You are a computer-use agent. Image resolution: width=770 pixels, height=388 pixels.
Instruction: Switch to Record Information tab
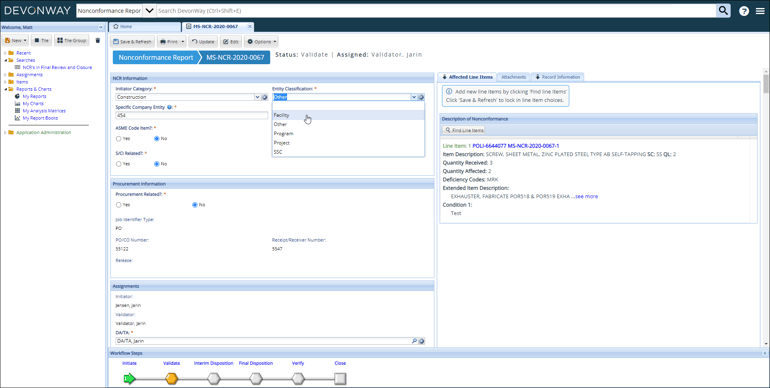tap(557, 77)
